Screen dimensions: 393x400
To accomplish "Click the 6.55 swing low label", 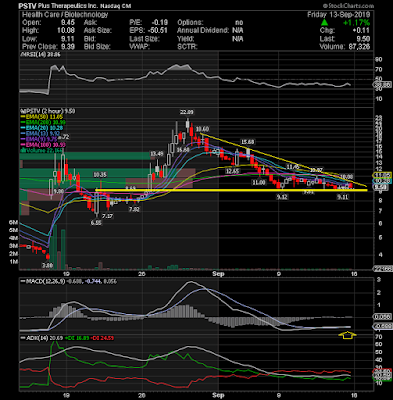I will click(x=96, y=223).
